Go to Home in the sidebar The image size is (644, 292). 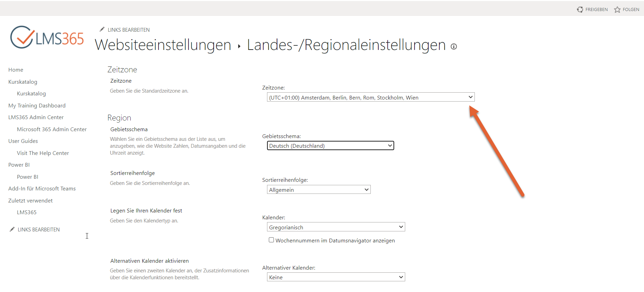tap(16, 70)
